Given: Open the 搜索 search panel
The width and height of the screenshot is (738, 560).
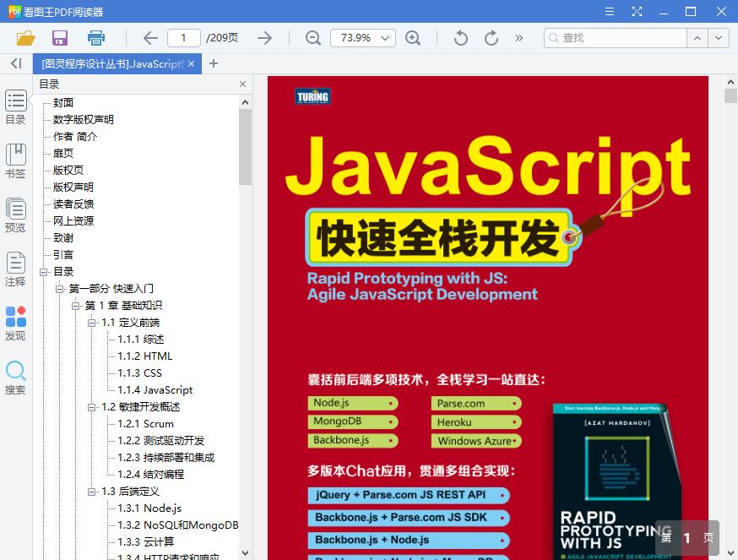Looking at the screenshot, I should pyautogui.click(x=15, y=378).
